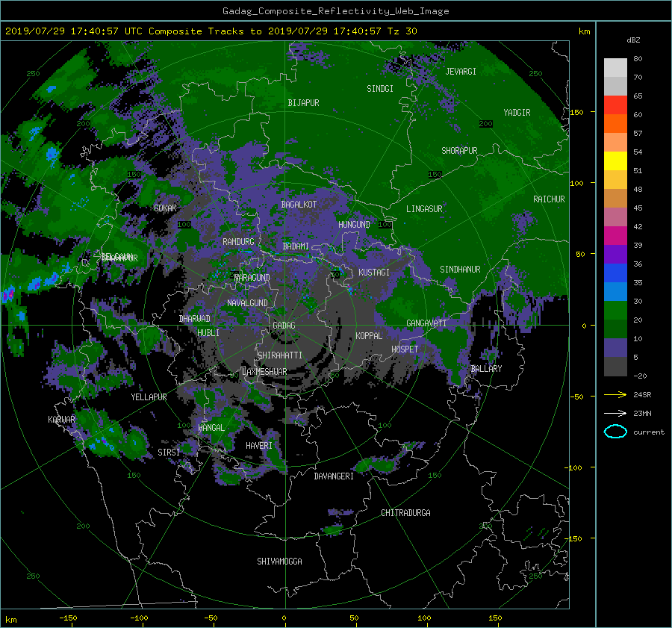Click the SIRSI city label

(x=169, y=453)
